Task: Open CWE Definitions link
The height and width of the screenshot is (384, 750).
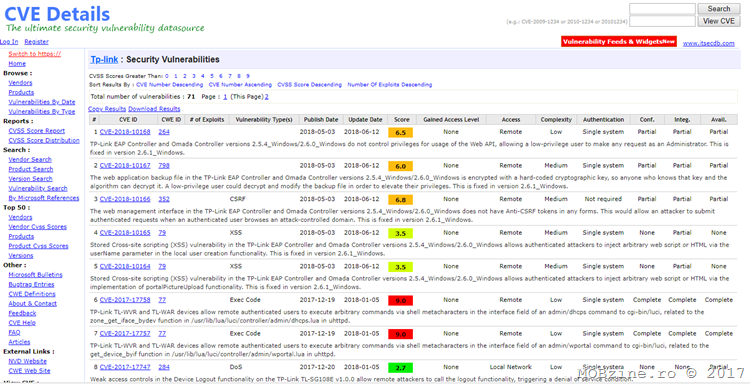Action: tap(32, 294)
